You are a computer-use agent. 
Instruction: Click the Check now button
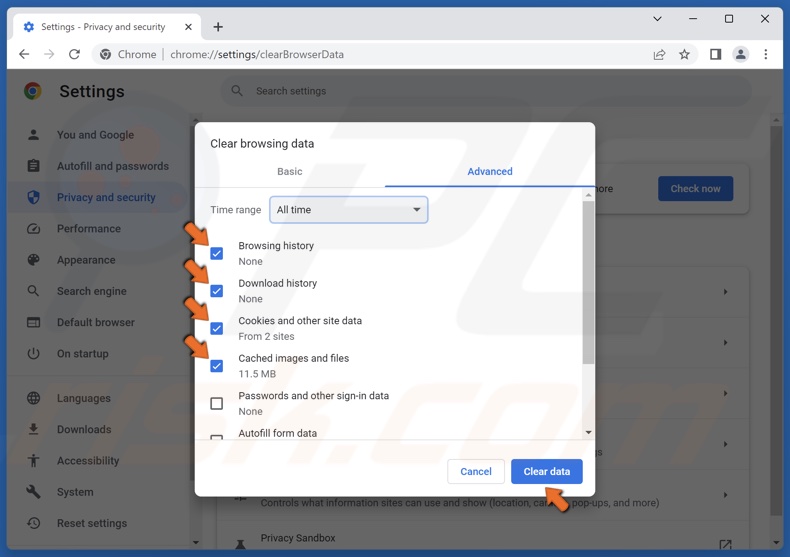tap(695, 189)
